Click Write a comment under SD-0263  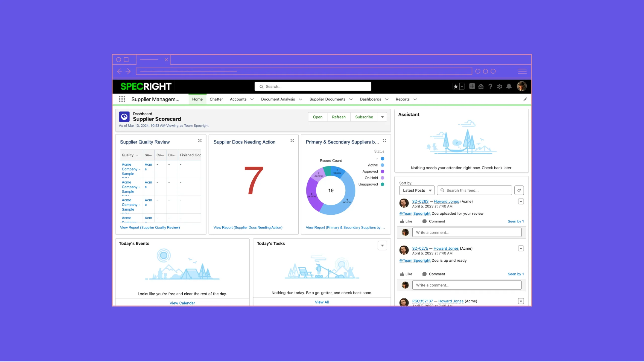(x=467, y=233)
